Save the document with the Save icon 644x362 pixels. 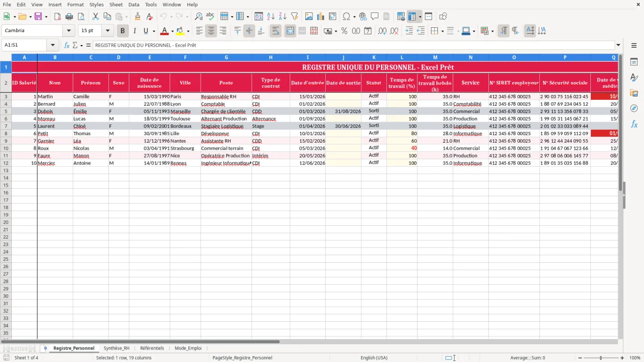click(x=38, y=17)
